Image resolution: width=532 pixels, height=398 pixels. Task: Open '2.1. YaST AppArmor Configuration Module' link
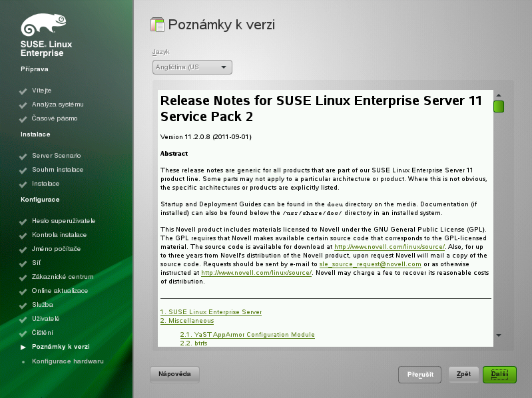pyautogui.click(x=247, y=335)
